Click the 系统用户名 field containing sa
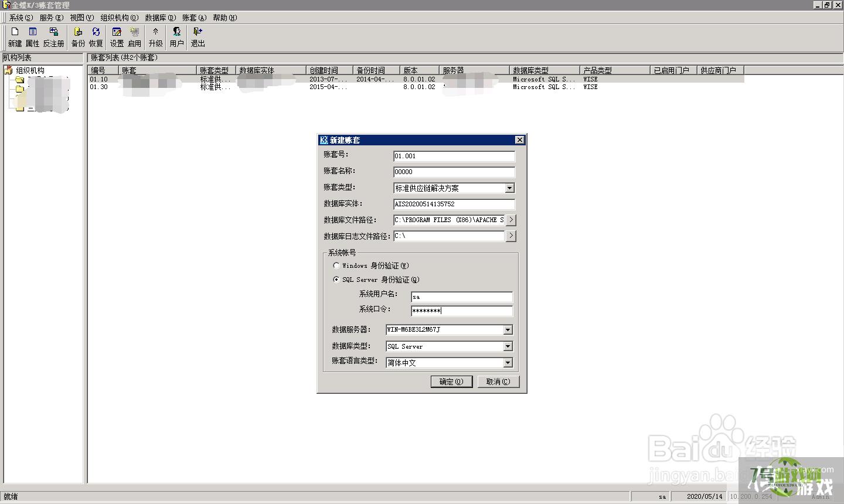This screenshot has height=504, width=844. [x=462, y=297]
